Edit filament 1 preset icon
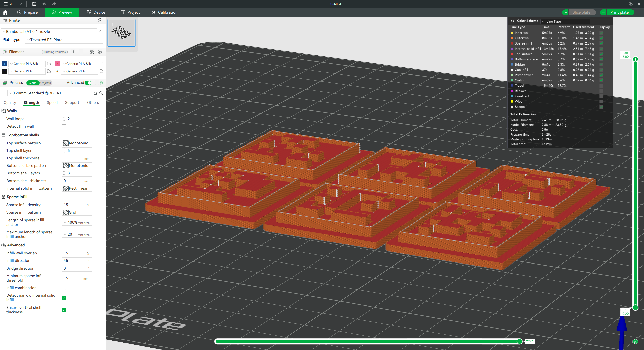This screenshot has width=644, height=350. pos(49,64)
